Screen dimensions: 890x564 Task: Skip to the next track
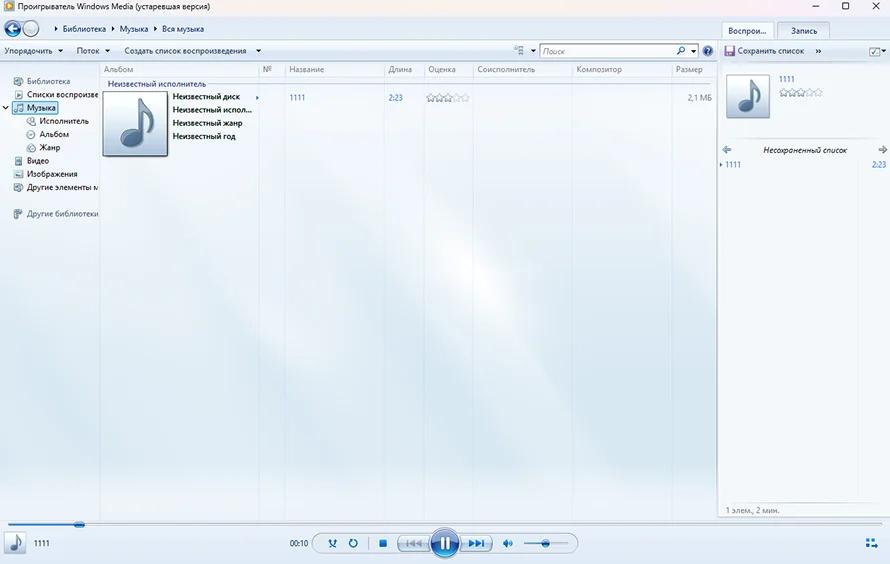coord(476,543)
